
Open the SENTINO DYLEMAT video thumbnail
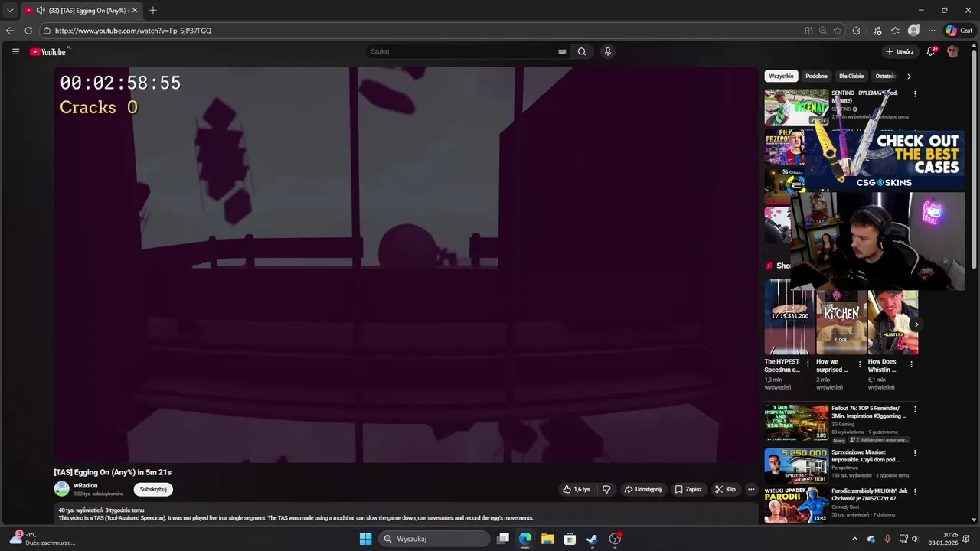pyautogui.click(x=796, y=107)
